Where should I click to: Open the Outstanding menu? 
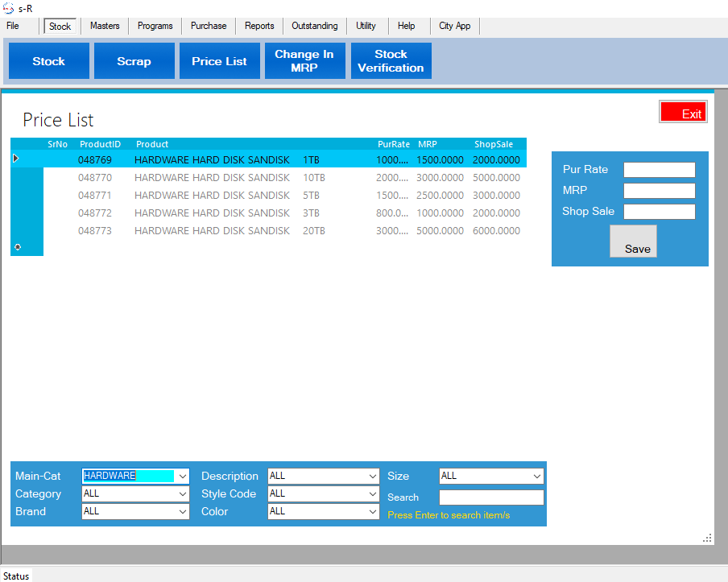pyautogui.click(x=315, y=26)
